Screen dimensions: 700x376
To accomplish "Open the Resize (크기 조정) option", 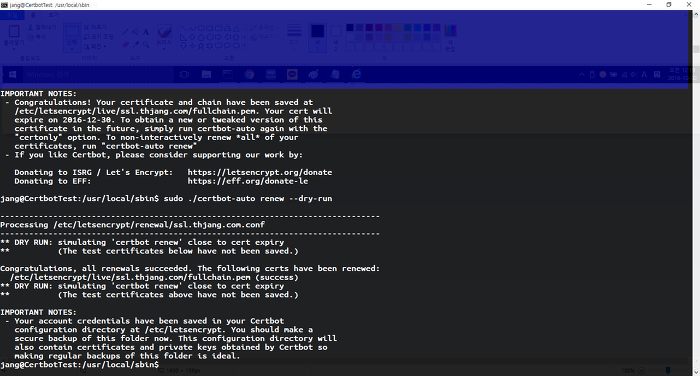I will [x=99, y=37].
